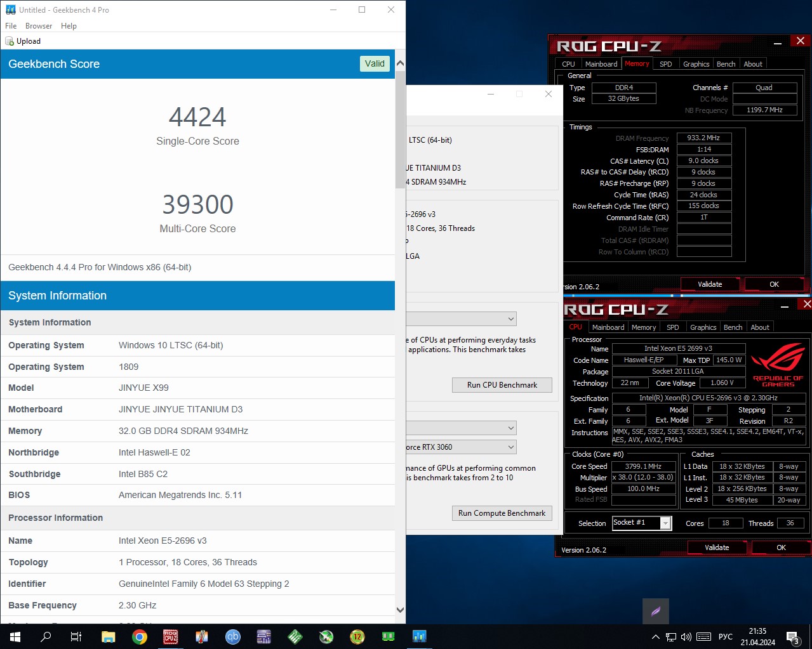Open the green diamond app on taskbar

(x=295, y=636)
